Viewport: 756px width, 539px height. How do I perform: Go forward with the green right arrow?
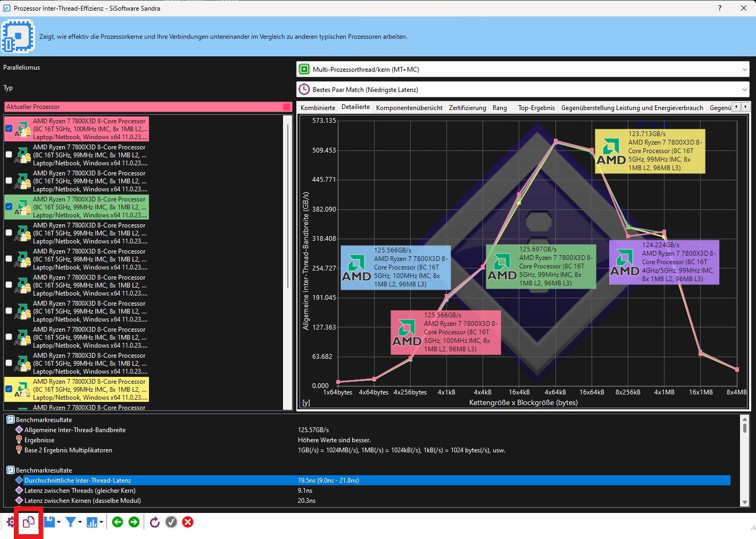pos(134,522)
